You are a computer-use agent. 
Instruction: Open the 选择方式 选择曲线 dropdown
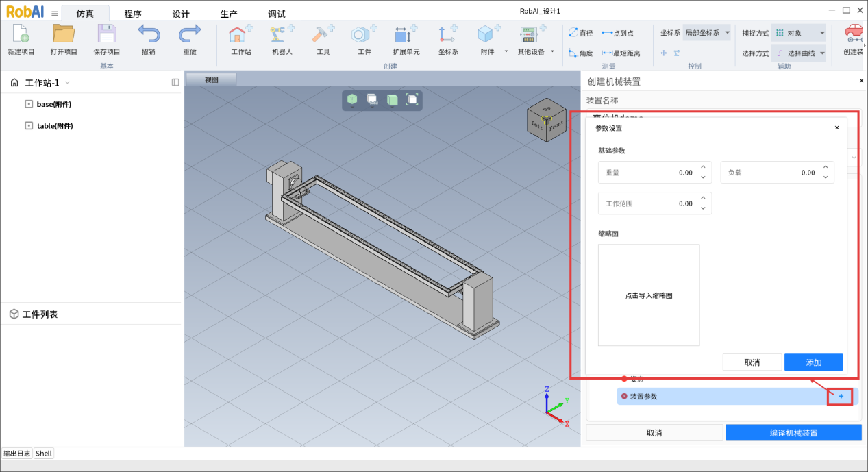click(799, 53)
